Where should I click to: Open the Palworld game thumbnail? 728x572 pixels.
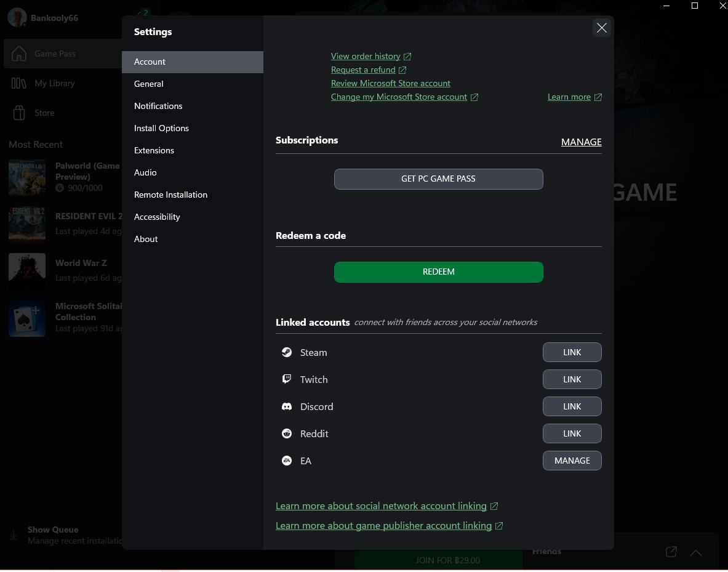click(x=27, y=177)
